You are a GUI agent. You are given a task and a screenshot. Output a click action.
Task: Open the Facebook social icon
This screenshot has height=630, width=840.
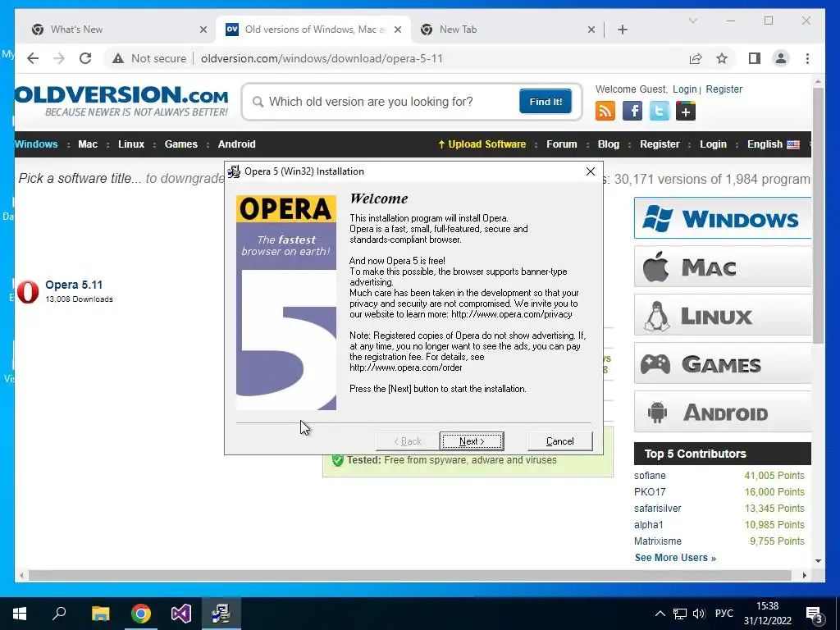pos(632,112)
